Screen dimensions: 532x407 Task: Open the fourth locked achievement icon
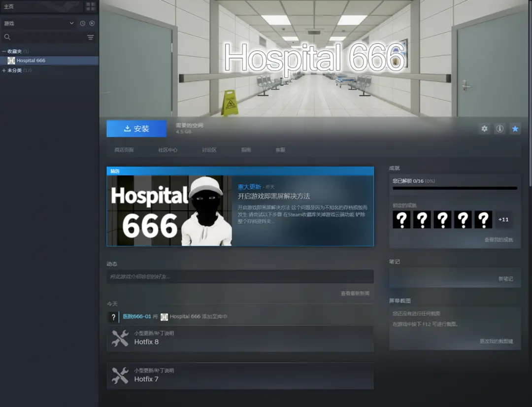coord(463,220)
